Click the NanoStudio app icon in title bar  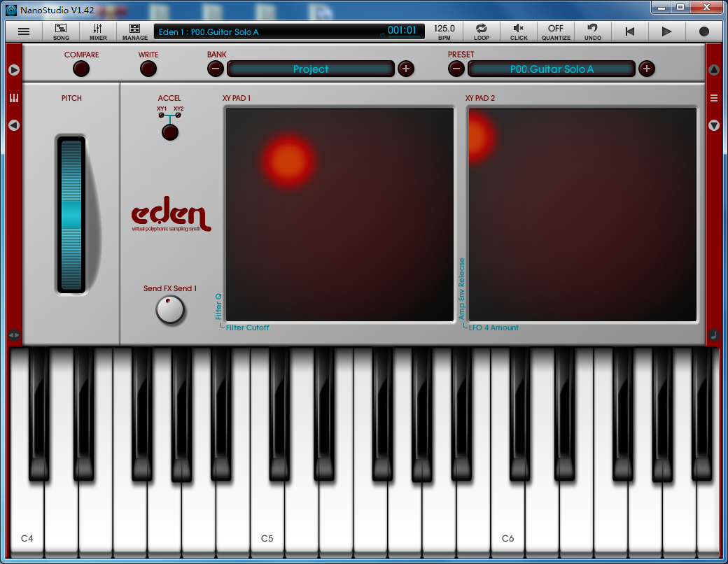11,10
